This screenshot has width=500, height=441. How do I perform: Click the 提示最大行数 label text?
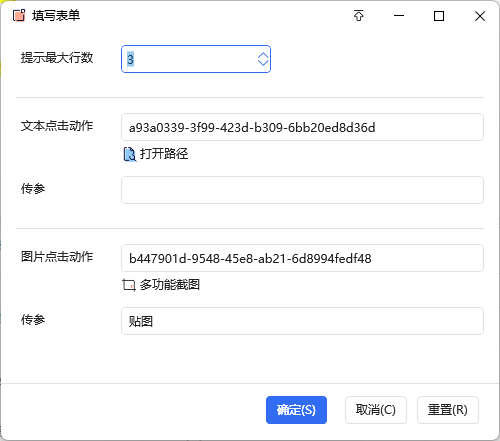(x=57, y=58)
